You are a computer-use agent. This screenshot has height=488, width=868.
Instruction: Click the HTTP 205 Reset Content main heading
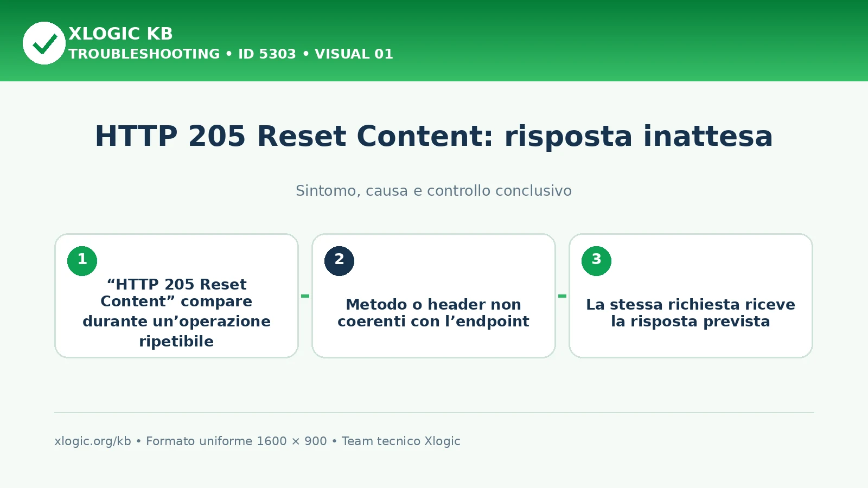(434, 137)
